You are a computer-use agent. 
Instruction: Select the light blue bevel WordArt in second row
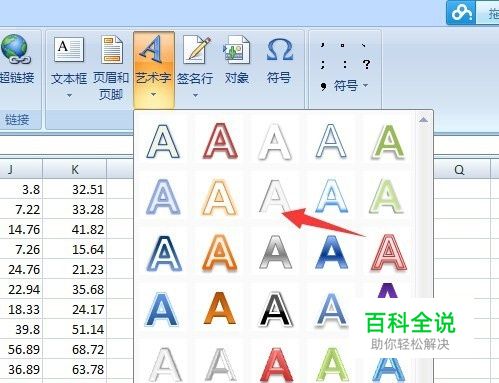pos(163,197)
